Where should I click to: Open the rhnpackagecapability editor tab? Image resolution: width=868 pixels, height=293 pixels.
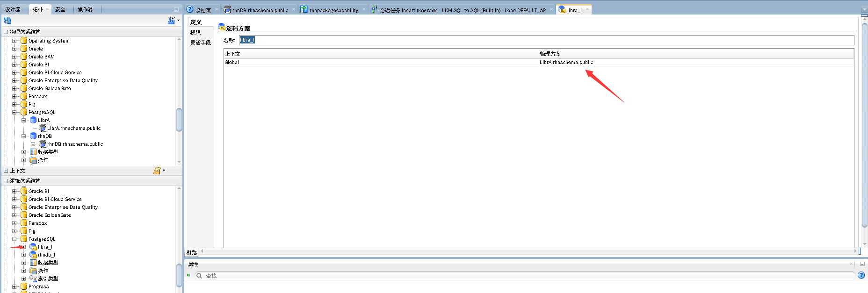pyautogui.click(x=333, y=10)
